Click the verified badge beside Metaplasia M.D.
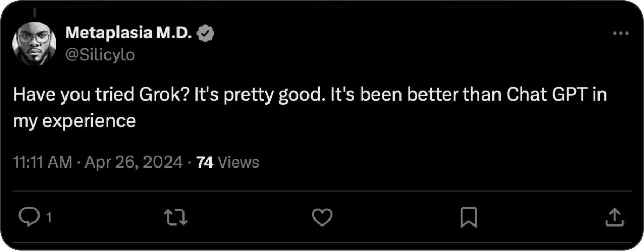Image resolution: width=644 pixels, height=251 pixels. tap(206, 34)
